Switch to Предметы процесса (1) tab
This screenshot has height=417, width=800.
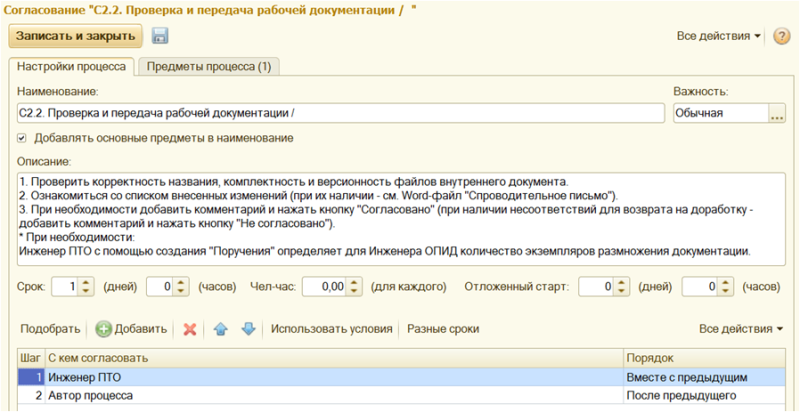(x=208, y=67)
